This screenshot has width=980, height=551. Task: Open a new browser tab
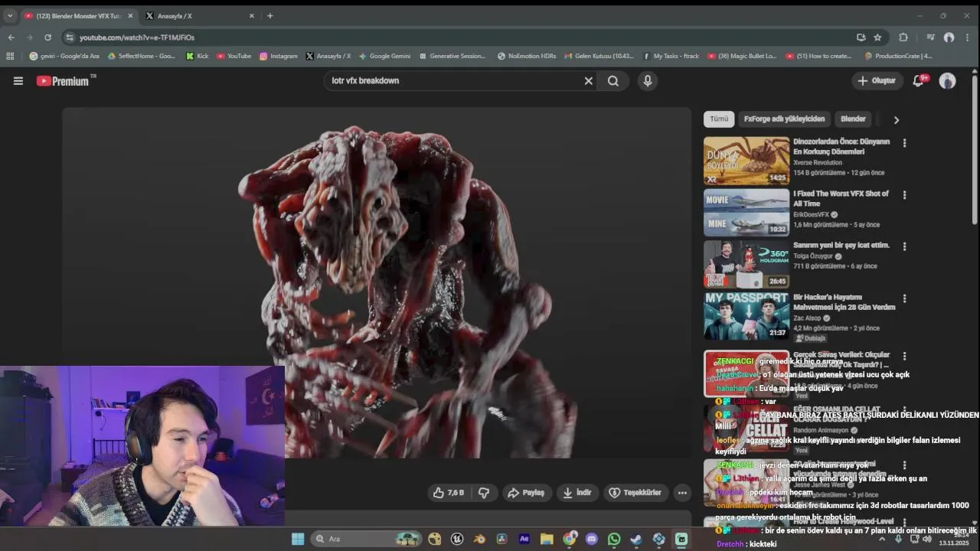[269, 15]
